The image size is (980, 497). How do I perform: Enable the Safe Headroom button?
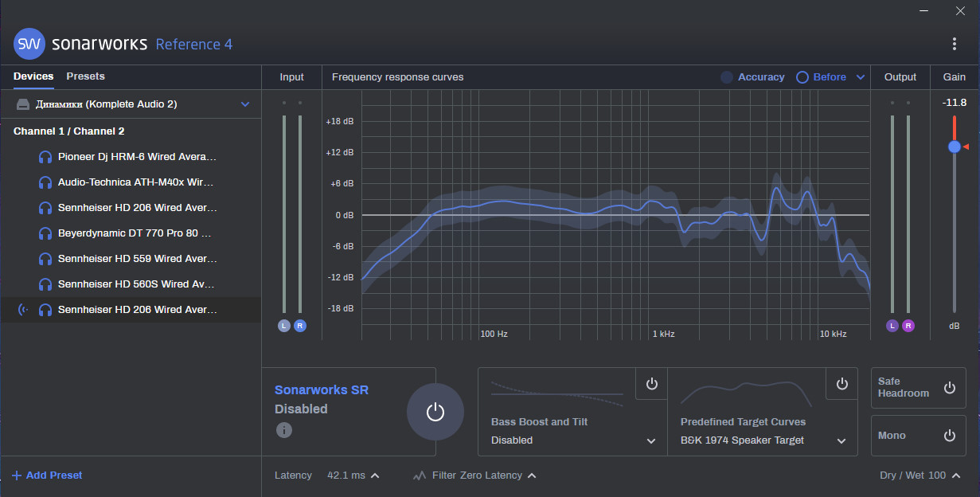949,388
